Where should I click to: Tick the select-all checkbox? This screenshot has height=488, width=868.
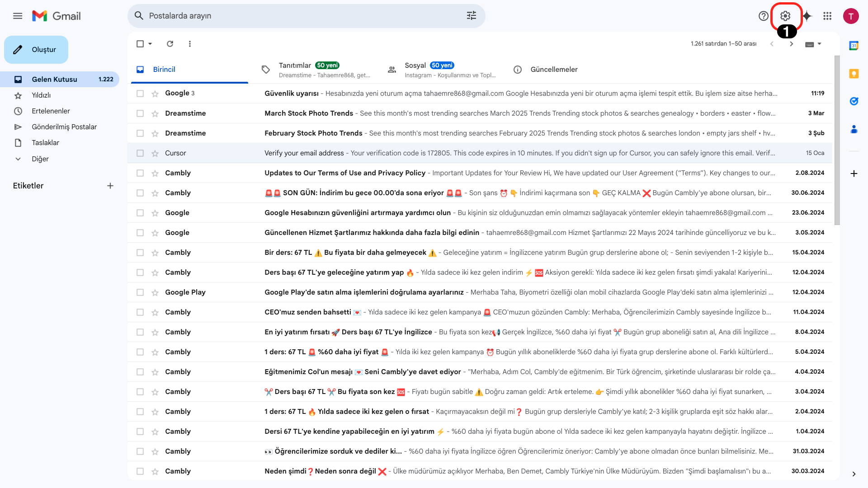pos(140,44)
